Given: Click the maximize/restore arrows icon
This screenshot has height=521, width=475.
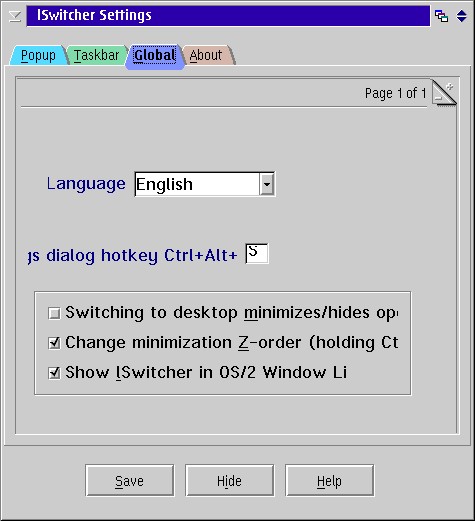Looking at the screenshot, I should [x=462, y=16].
